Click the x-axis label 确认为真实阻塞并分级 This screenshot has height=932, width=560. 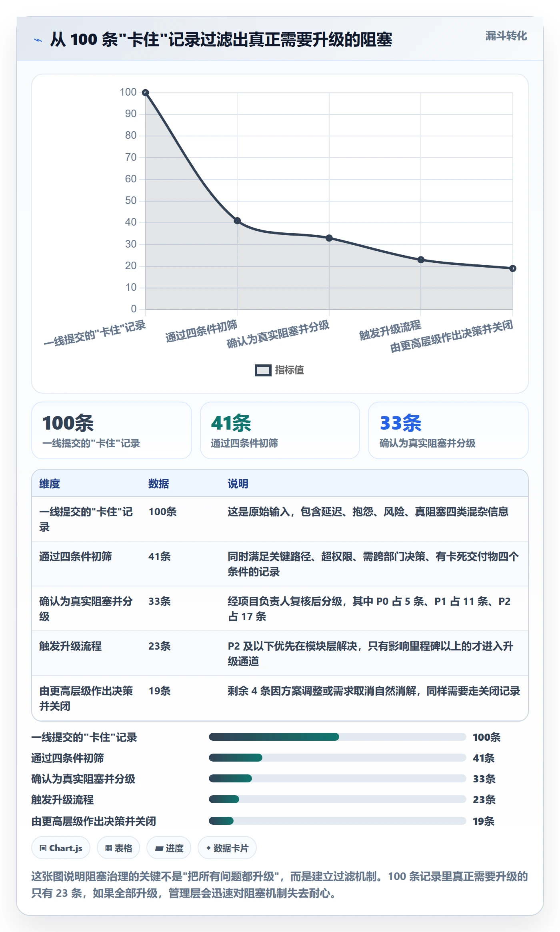click(278, 334)
